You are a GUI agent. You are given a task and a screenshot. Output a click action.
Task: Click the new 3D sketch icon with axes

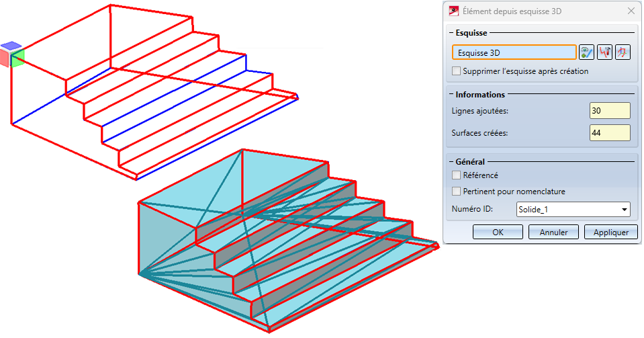point(623,52)
